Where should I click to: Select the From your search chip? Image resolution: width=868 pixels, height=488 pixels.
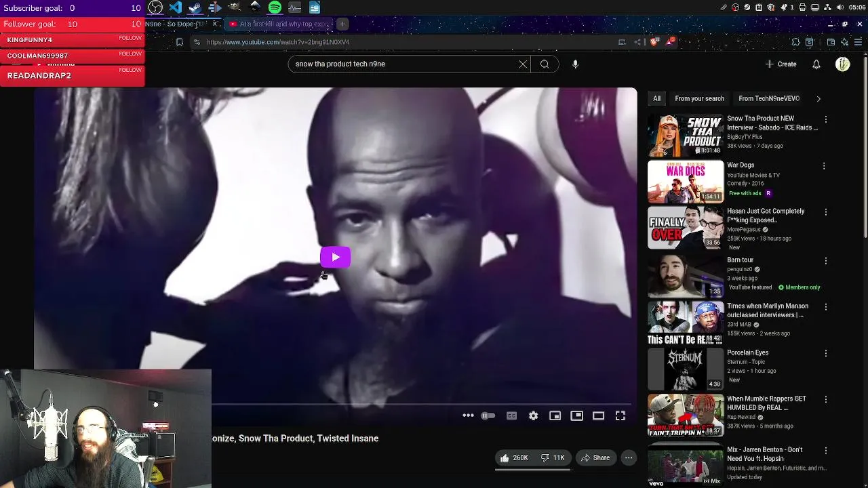click(x=699, y=98)
